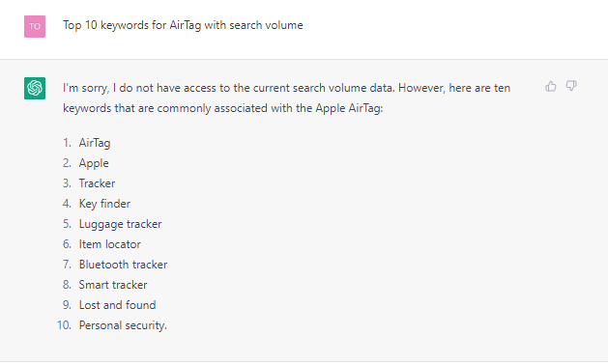Click the number 1 list marker
Screen dimensions: 608x364
(x=67, y=143)
